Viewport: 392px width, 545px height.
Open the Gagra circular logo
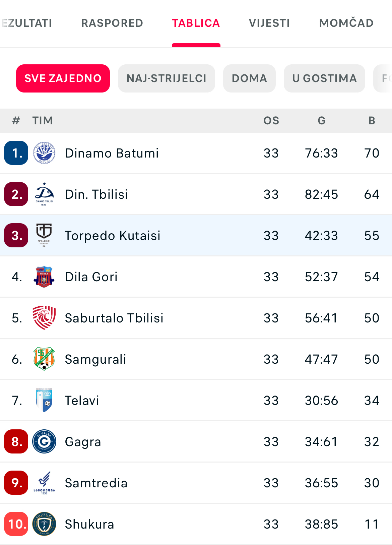44,441
